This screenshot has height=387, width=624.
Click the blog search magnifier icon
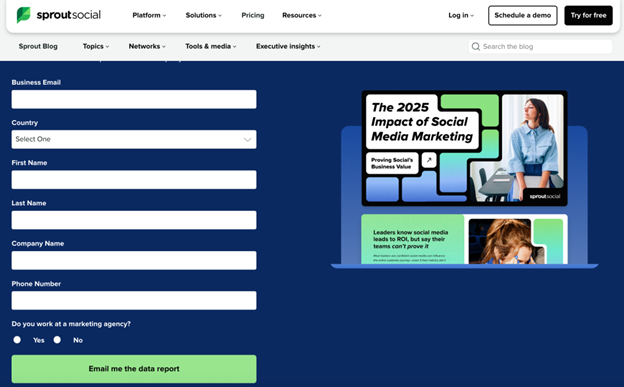pos(476,47)
